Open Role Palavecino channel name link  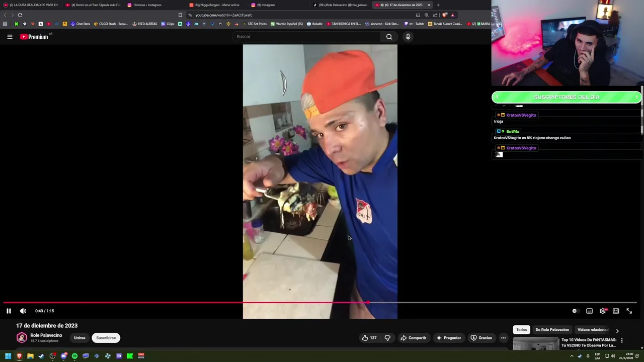(x=46, y=335)
